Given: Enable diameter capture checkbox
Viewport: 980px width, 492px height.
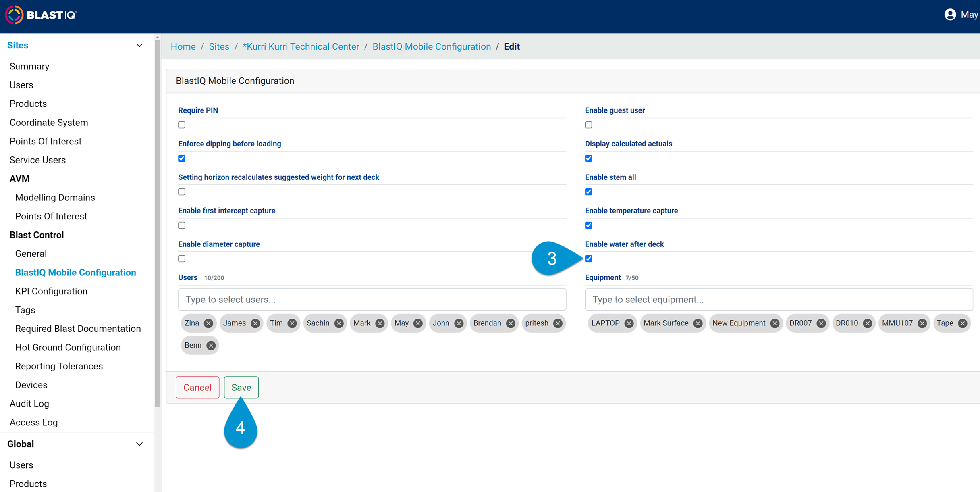Looking at the screenshot, I should point(182,259).
